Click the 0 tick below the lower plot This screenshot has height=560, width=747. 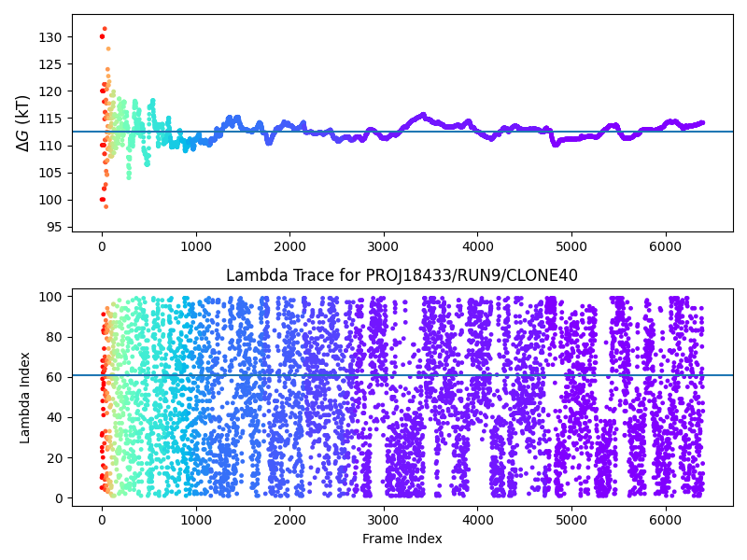102,520
